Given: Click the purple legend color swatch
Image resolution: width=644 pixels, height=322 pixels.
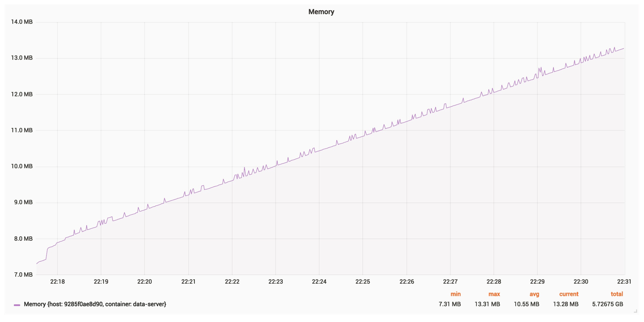Looking at the screenshot, I should point(17,305).
